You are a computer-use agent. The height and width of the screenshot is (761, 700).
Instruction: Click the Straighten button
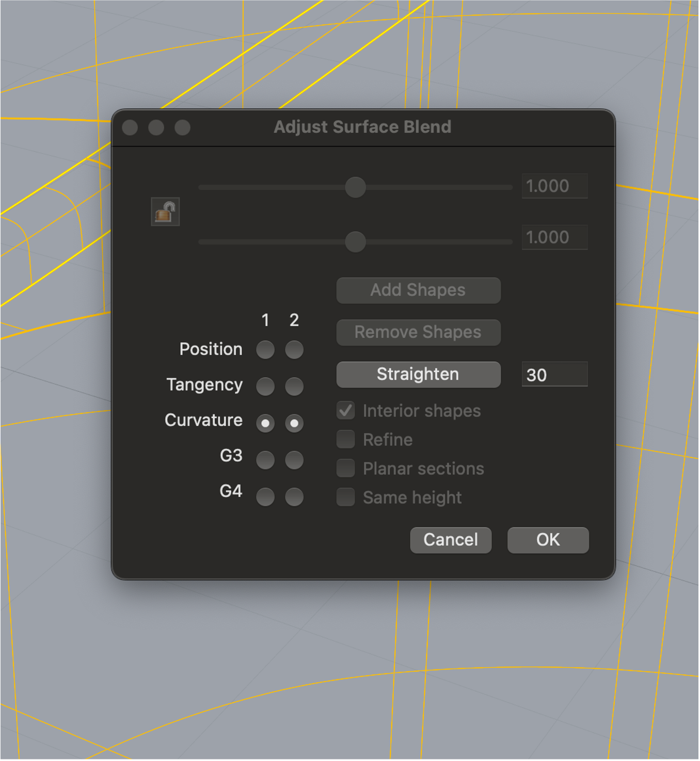[418, 375]
